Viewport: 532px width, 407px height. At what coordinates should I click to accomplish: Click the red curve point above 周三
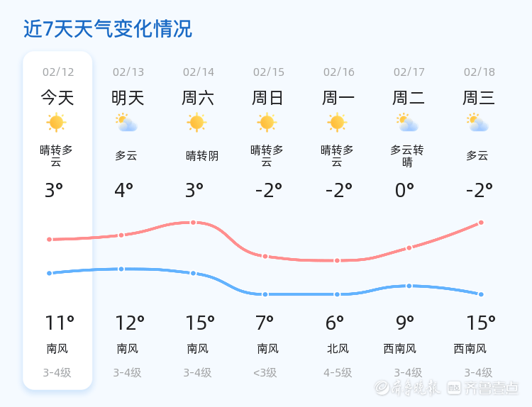click(481, 223)
